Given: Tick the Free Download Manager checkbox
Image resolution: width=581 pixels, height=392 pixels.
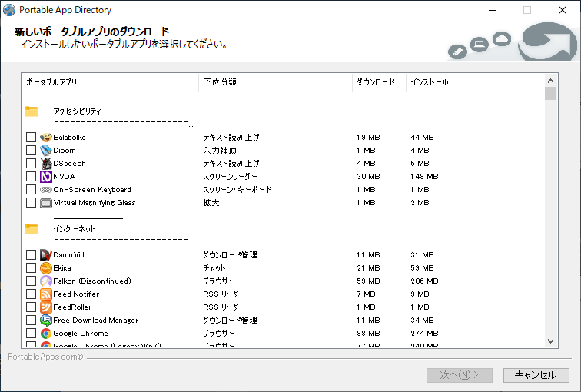Looking at the screenshot, I should tap(31, 320).
